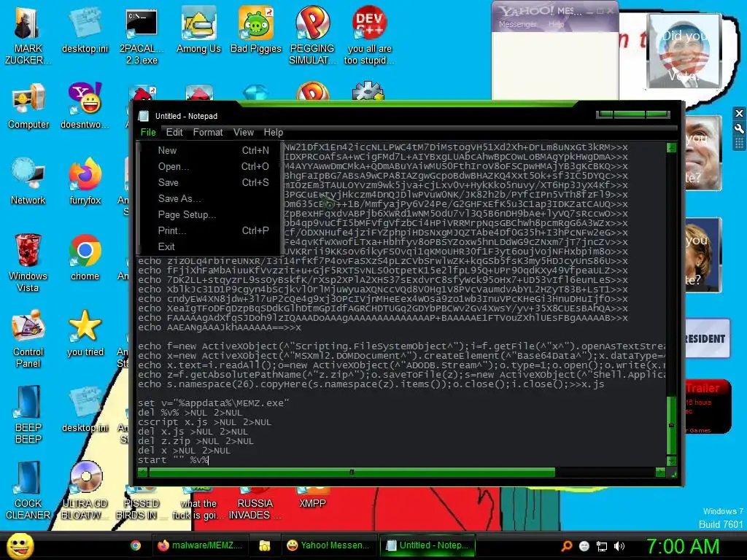Open the Format menu in Notepad
Image resolution: width=747 pixels, height=560 pixels.
click(208, 133)
